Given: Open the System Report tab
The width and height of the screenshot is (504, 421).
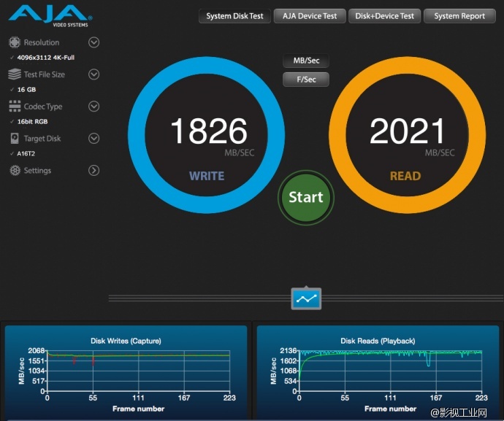Looking at the screenshot, I should point(459,16).
